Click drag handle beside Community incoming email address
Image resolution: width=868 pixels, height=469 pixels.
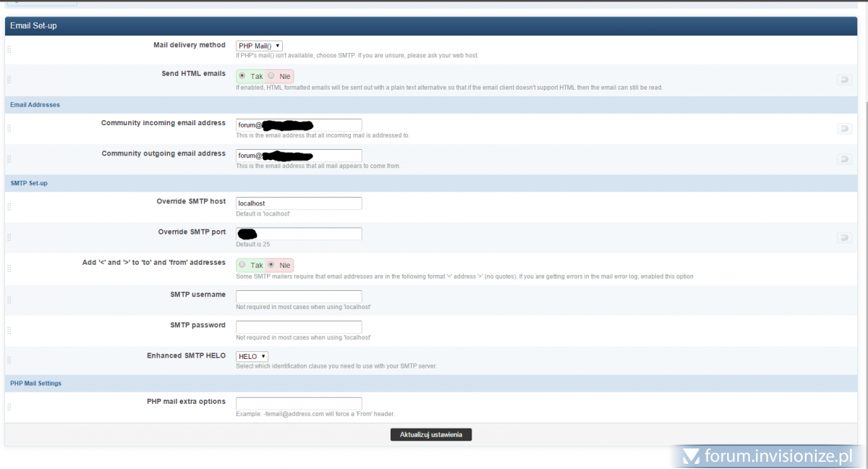(9, 129)
